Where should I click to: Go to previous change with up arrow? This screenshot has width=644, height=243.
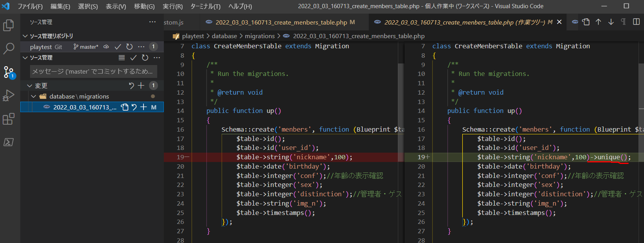pyautogui.click(x=598, y=22)
